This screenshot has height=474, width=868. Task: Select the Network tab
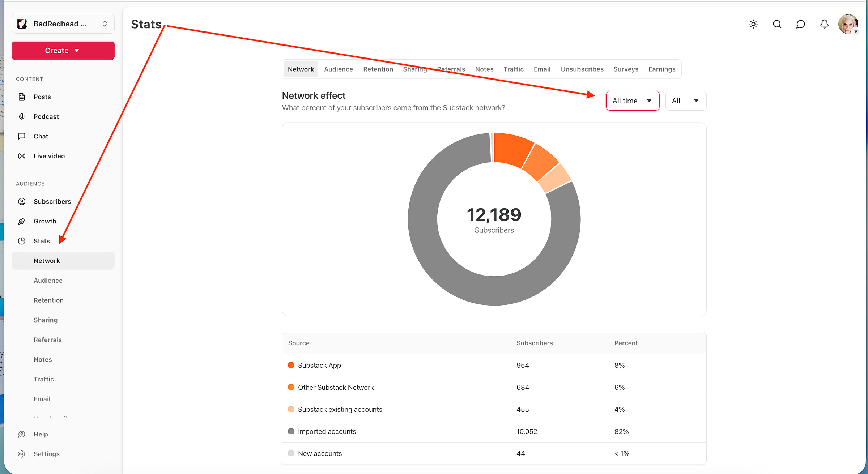301,69
